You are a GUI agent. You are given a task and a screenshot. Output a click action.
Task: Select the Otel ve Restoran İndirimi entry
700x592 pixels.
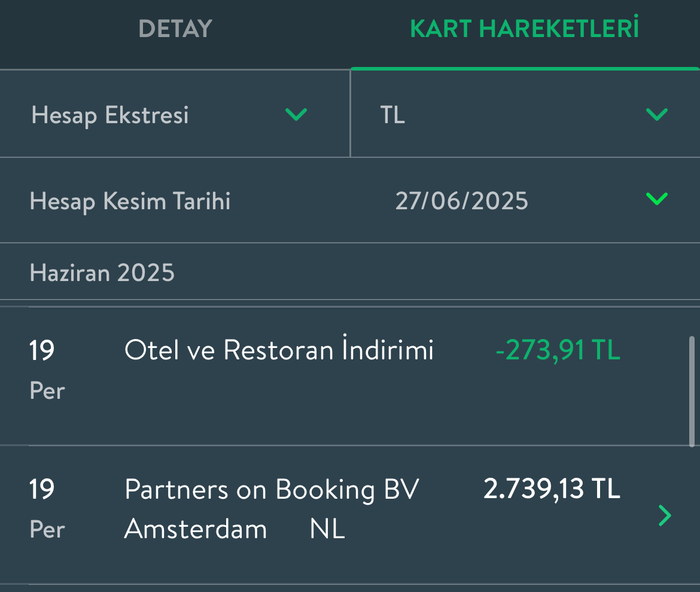point(350,376)
